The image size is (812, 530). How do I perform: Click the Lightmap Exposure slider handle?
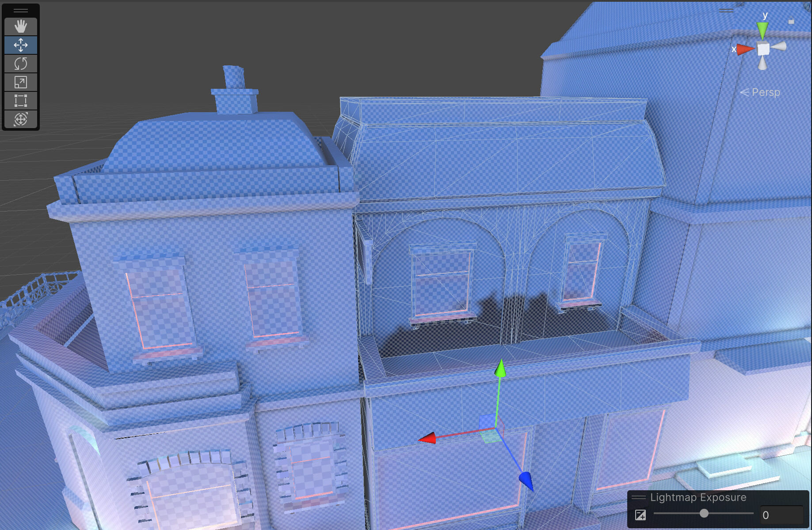click(705, 514)
